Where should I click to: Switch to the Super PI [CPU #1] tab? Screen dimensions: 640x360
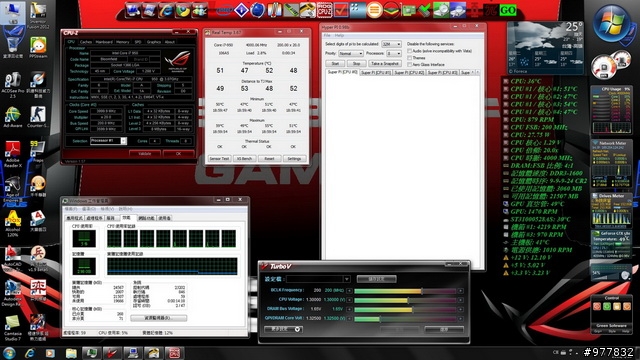pos(376,73)
